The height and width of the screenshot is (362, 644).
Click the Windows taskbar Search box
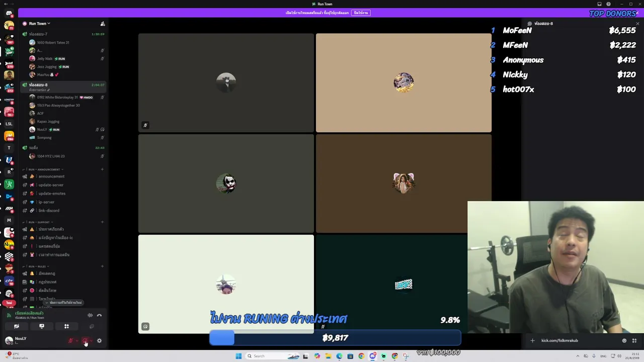[272, 356]
